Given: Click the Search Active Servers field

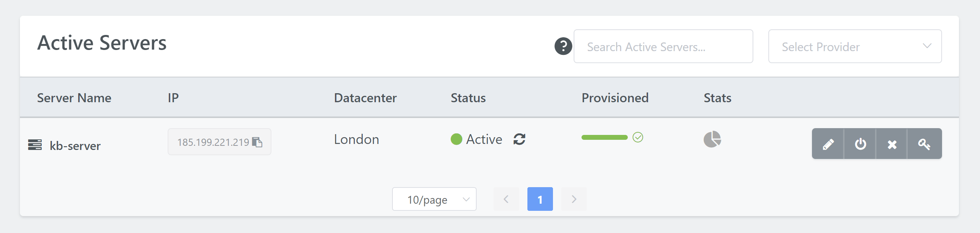Looking at the screenshot, I should [663, 46].
